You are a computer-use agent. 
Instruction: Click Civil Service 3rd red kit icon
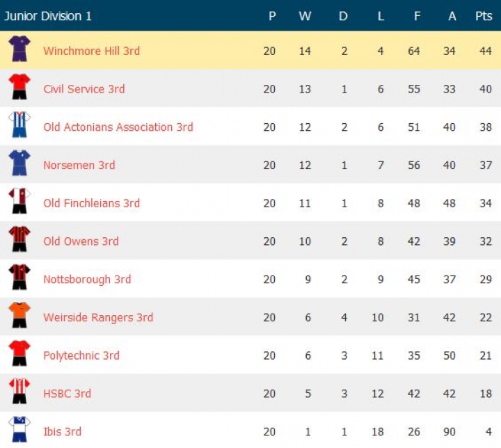coord(19,88)
